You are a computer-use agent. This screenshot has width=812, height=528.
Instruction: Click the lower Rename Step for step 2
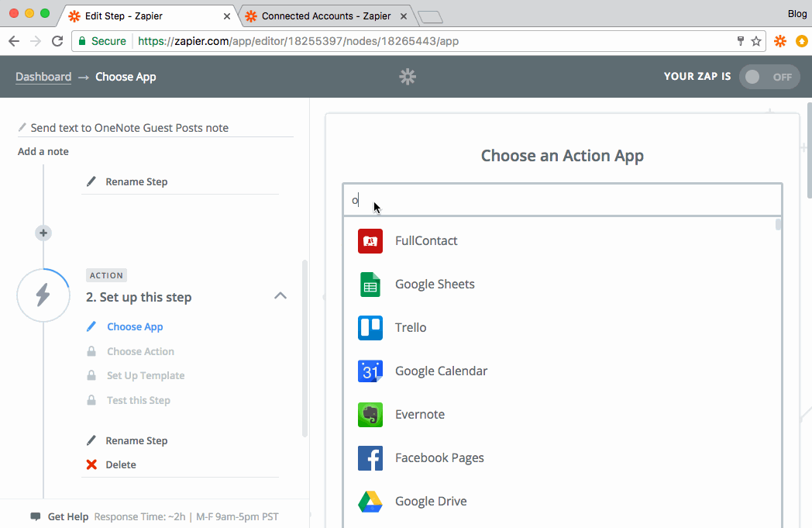click(x=136, y=440)
